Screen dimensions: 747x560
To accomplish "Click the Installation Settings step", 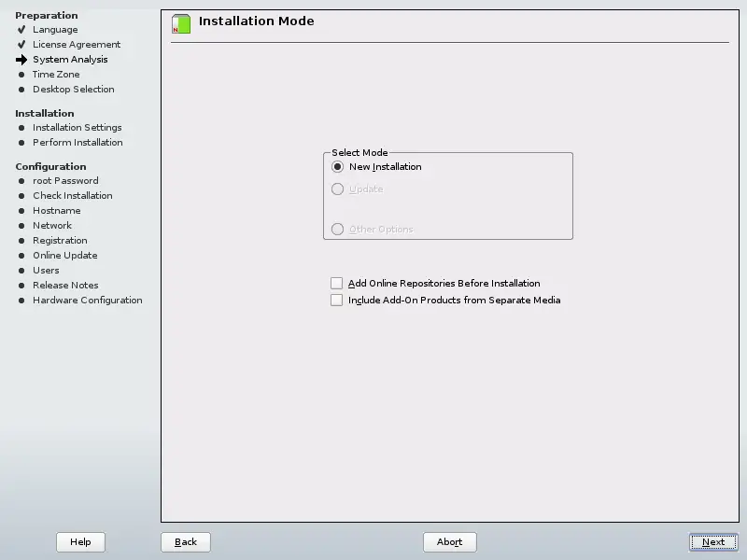I will coord(78,128).
